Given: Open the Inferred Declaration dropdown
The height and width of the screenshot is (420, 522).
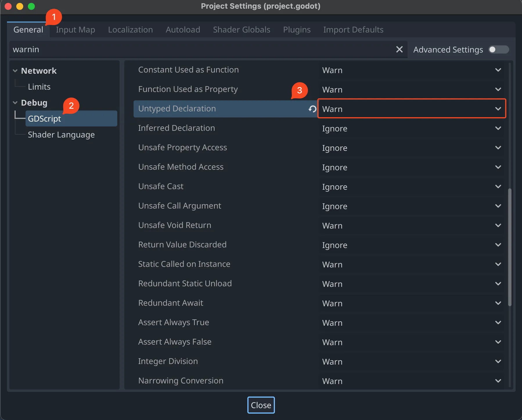Looking at the screenshot, I should click(x=412, y=128).
